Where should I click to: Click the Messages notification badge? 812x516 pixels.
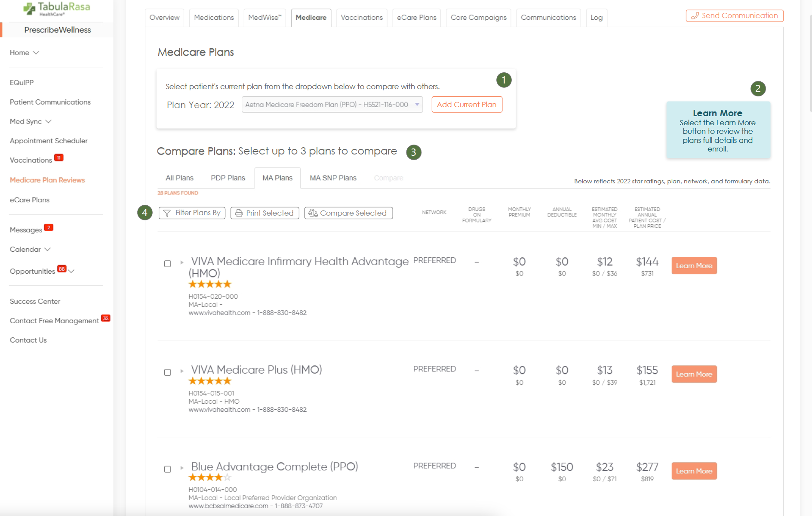click(49, 228)
